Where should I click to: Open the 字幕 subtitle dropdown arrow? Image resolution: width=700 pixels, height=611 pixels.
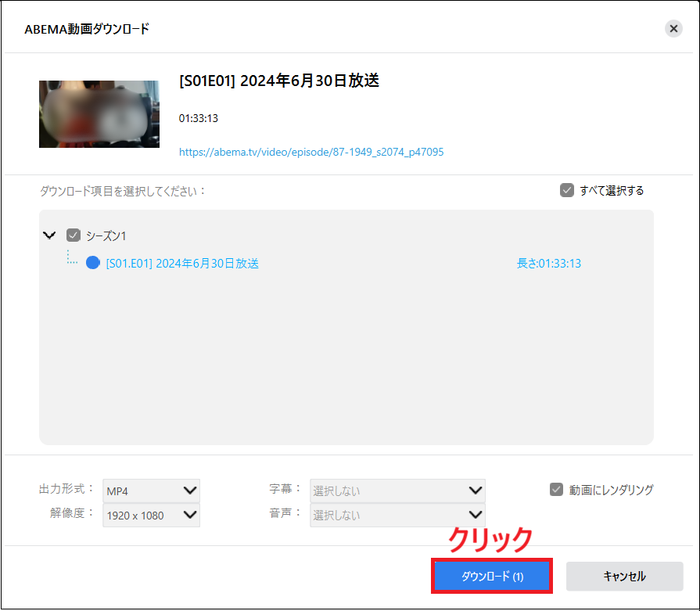coord(476,490)
